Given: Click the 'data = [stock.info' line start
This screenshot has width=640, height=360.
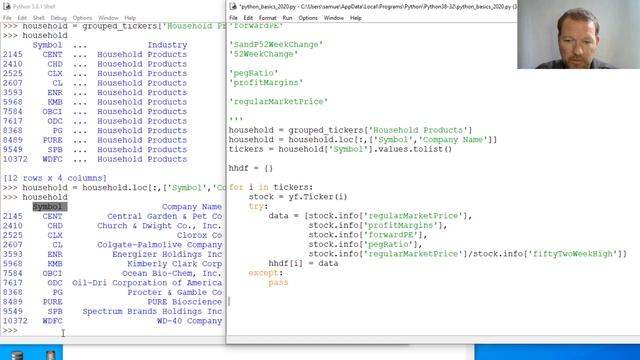Looking at the screenshot, I should [x=370, y=216].
